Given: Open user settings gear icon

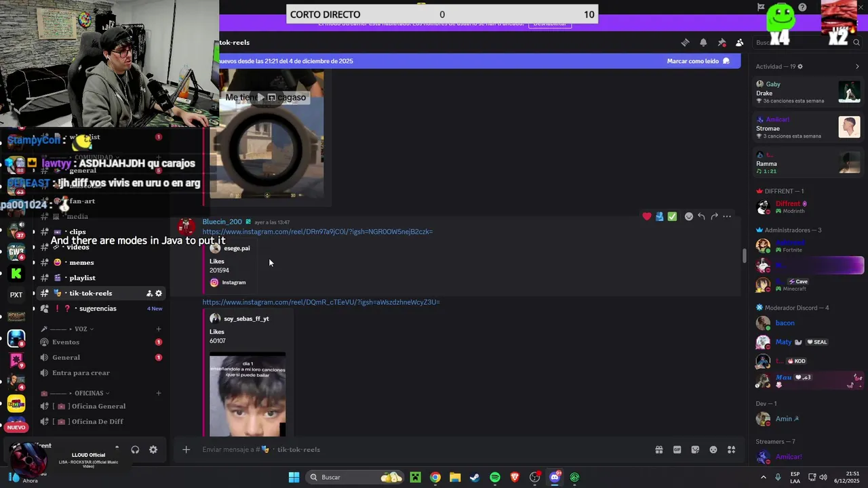Looking at the screenshot, I should 153,449.
